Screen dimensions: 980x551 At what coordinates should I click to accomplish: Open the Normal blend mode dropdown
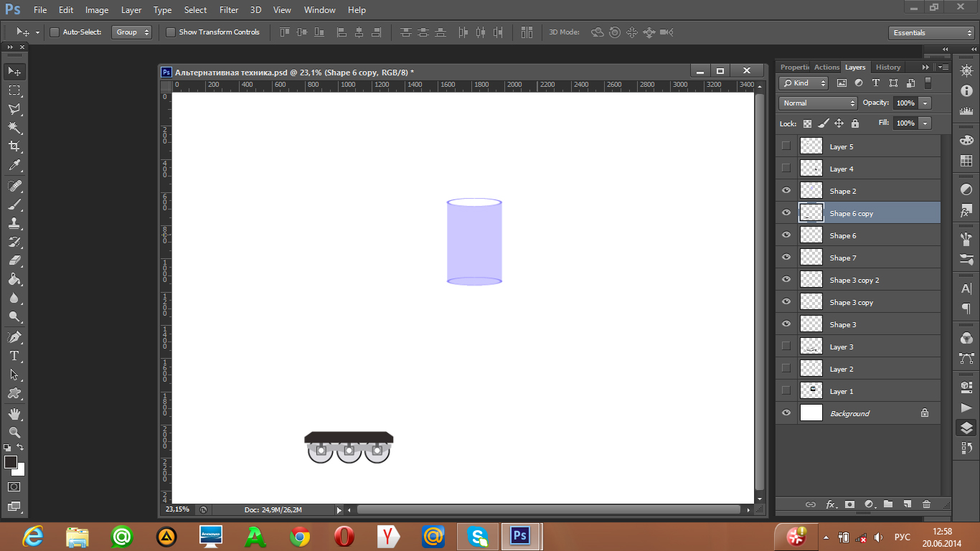(x=818, y=103)
